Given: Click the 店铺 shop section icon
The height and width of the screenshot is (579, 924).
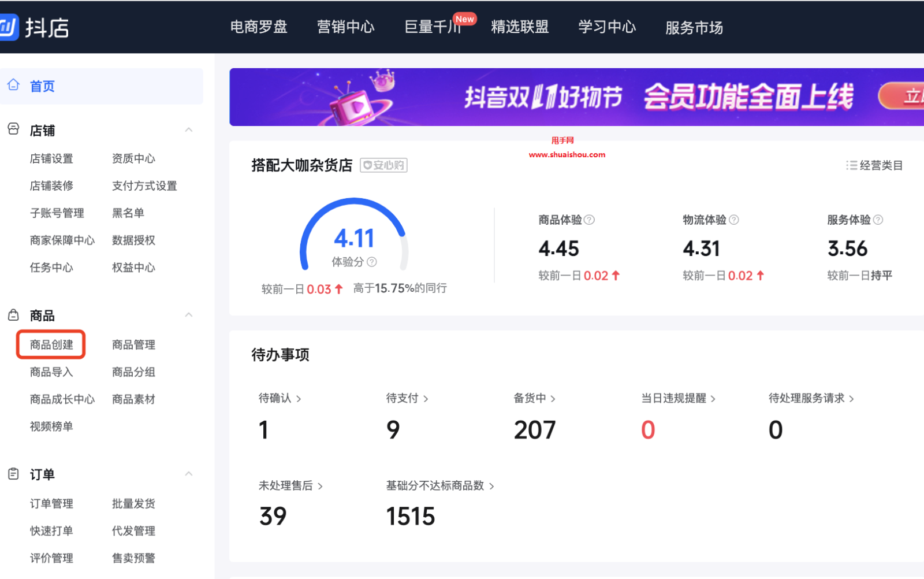Looking at the screenshot, I should (x=13, y=130).
